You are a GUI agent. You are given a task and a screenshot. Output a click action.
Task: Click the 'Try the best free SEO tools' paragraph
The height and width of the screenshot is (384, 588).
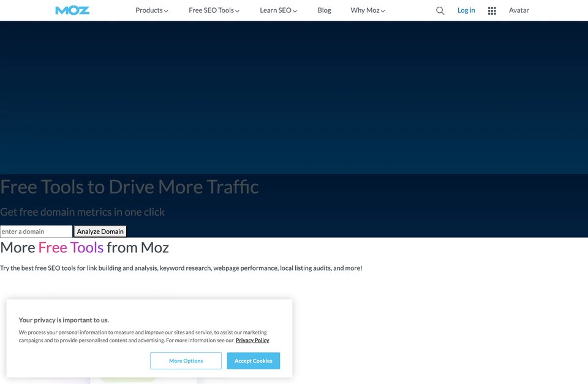[x=181, y=268]
